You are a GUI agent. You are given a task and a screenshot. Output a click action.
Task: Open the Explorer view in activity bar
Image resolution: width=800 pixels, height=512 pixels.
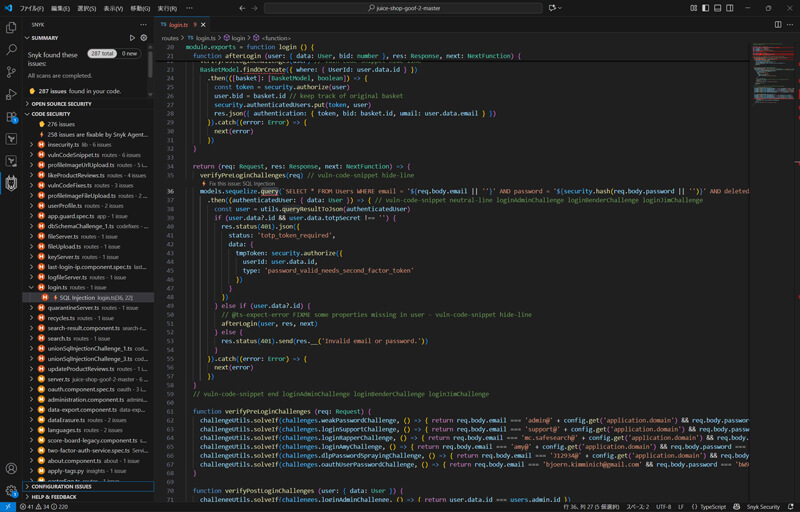pos(11,27)
